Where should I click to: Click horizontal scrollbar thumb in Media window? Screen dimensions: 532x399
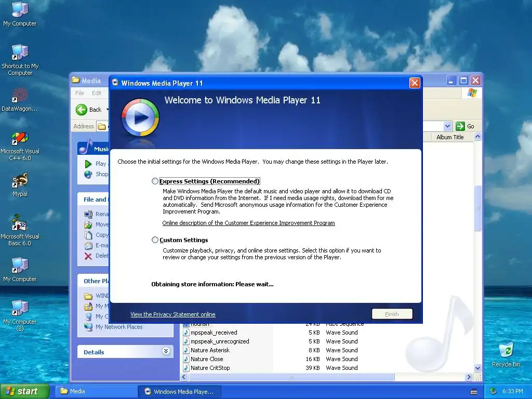(291, 377)
